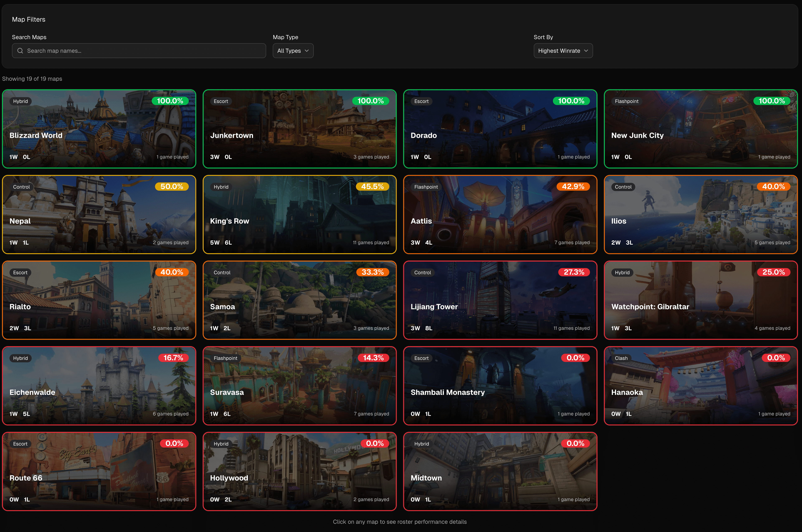The image size is (802, 532).
Task: Open the Junkertown map details
Action: click(x=299, y=129)
